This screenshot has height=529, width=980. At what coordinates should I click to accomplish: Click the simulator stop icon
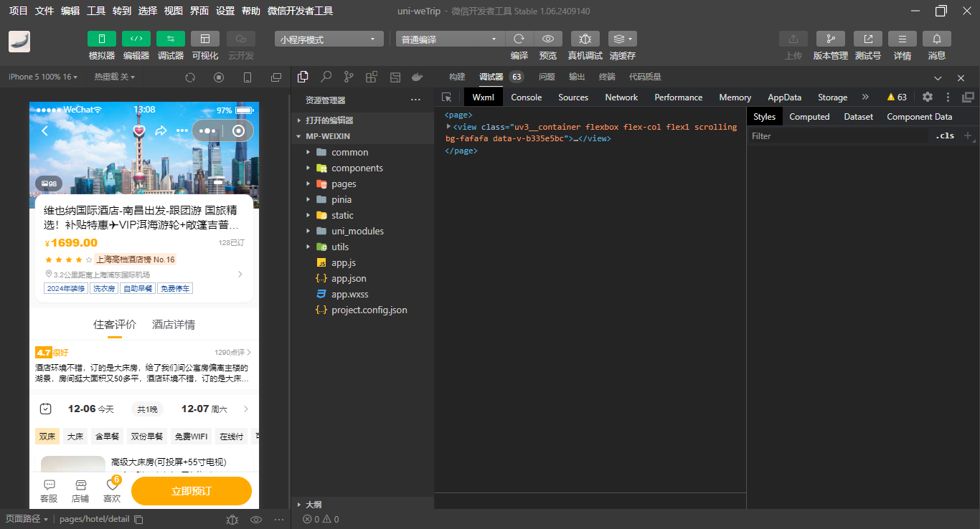coord(219,77)
